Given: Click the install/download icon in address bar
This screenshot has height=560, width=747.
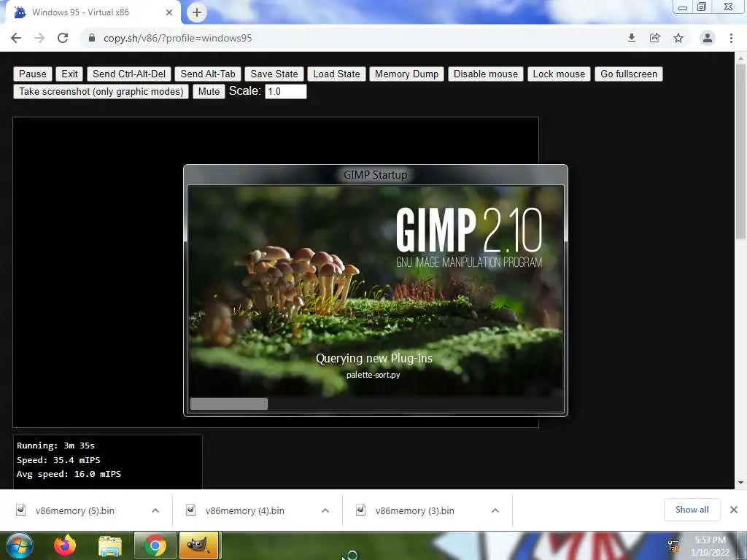Looking at the screenshot, I should [x=632, y=38].
